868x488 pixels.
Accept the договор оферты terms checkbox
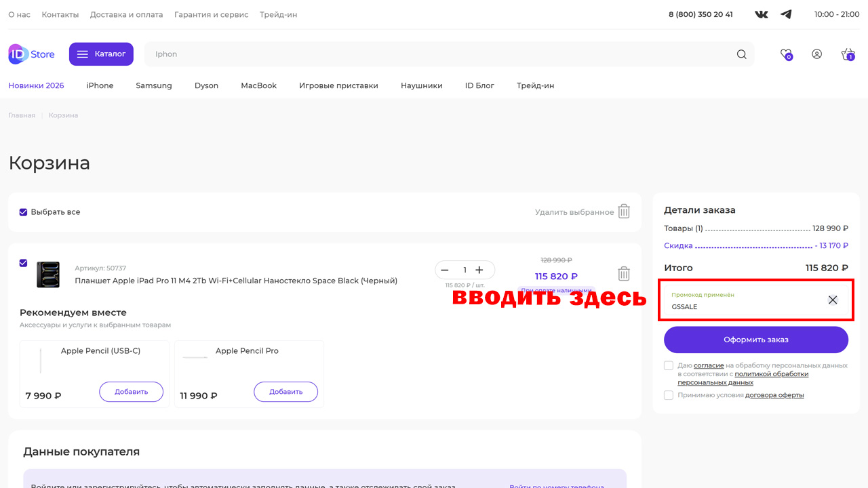tap(669, 395)
